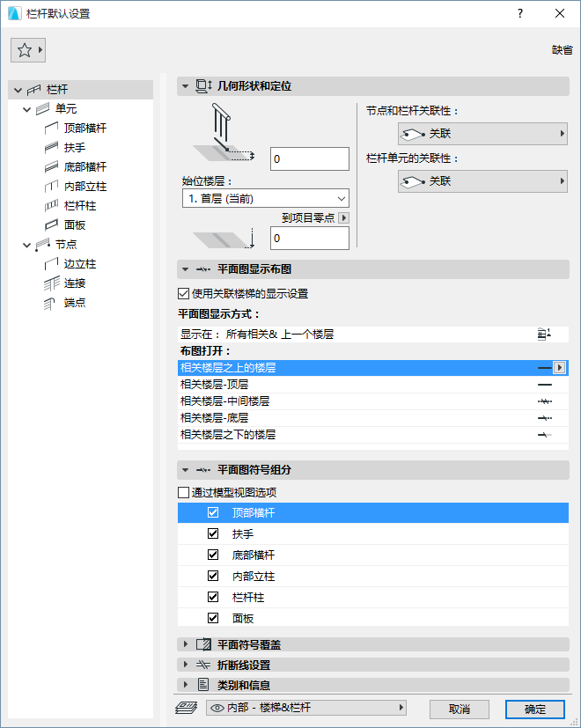Click the 端点 end tree icon

pyautogui.click(x=49, y=303)
